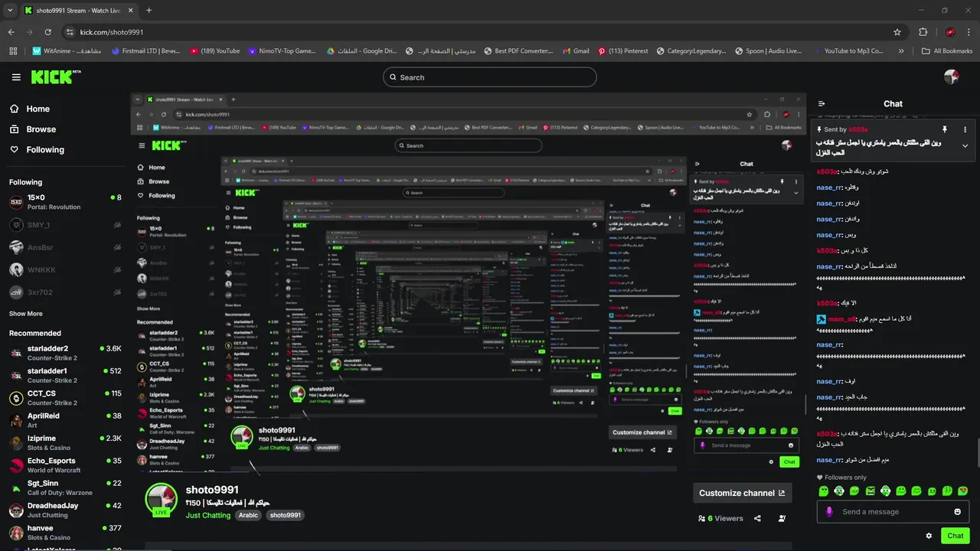Open the browser three-dot menu
The width and height of the screenshot is (980, 551).
(x=969, y=32)
